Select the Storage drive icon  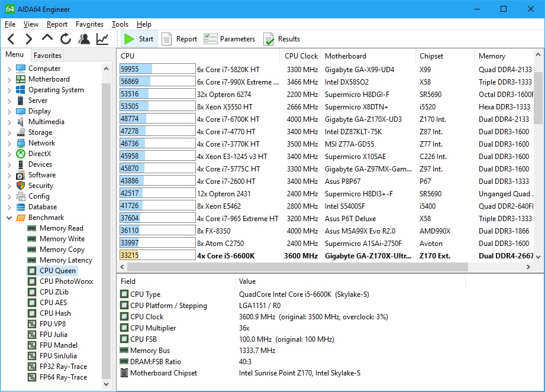coord(21,132)
